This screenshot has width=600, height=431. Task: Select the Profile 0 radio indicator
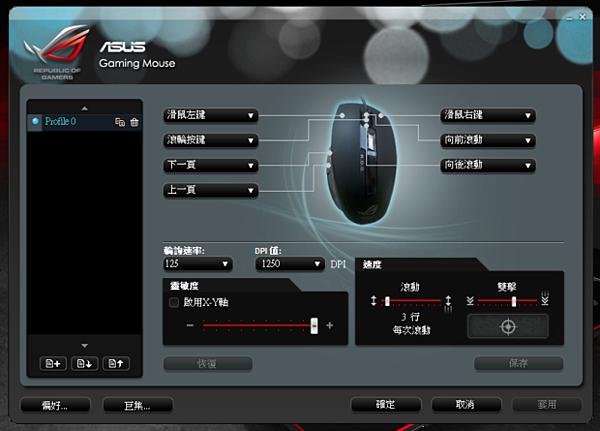pyautogui.click(x=35, y=121)
